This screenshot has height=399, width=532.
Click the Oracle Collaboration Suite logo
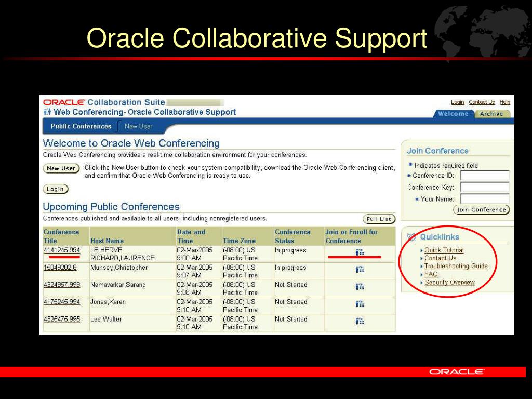click(104, 102)
